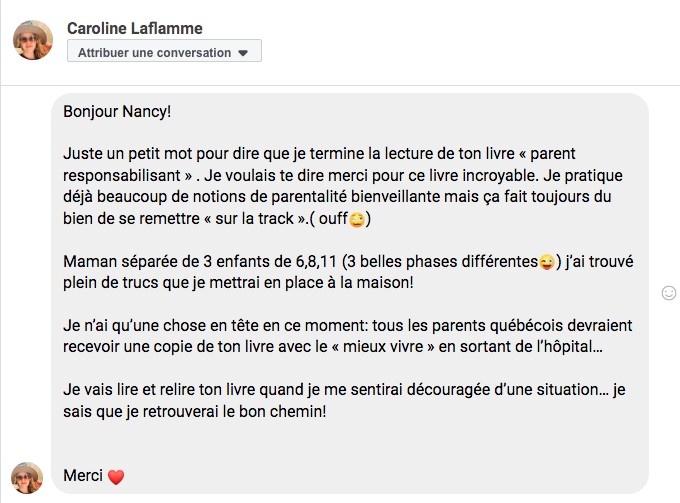This screenshot has width=680, height=503.
Task: Click the red heart emoji after Merci
Action: click(x=116, y=477)
